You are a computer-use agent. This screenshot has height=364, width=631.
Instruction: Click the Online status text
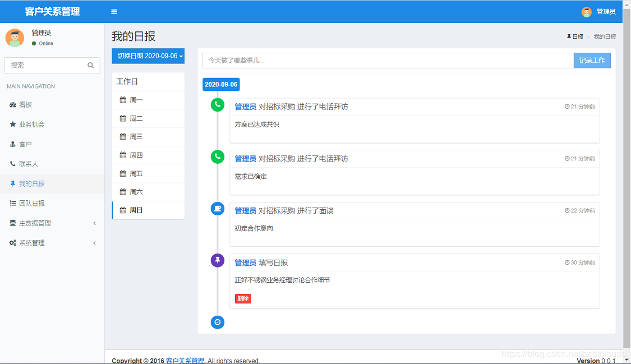tap(46, 43)
